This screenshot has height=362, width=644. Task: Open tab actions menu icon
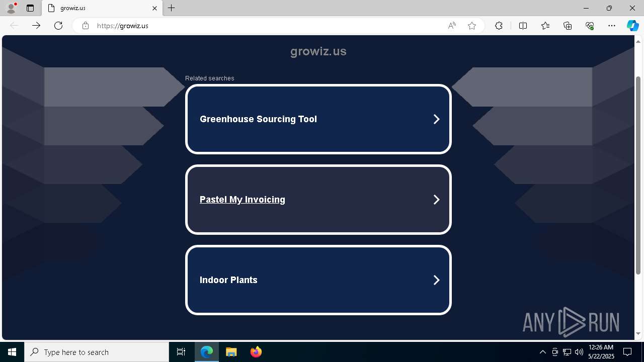click(x=30, y=8)
